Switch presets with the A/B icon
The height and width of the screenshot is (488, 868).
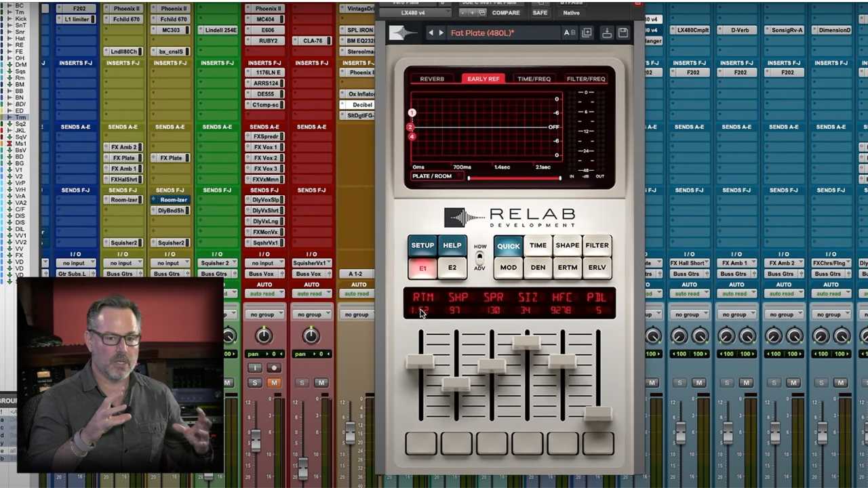pyautogui.click(x=568, y=33)
